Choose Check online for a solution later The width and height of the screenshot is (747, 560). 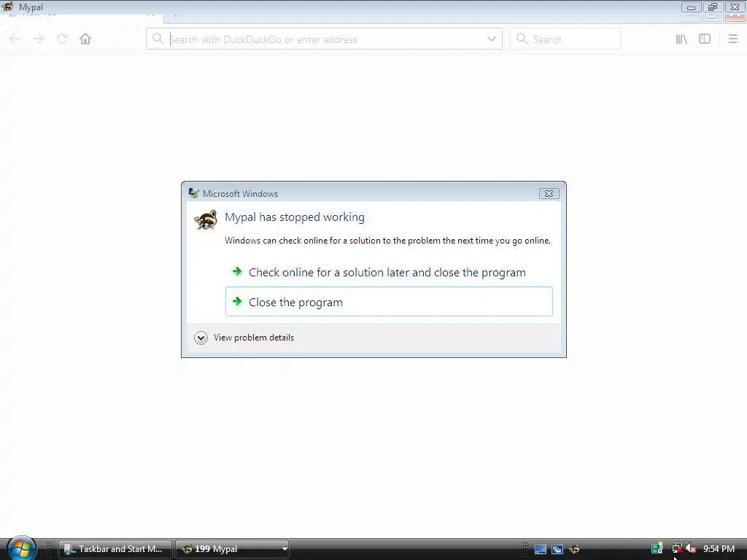pyautogui.click(x=389, y=273)
